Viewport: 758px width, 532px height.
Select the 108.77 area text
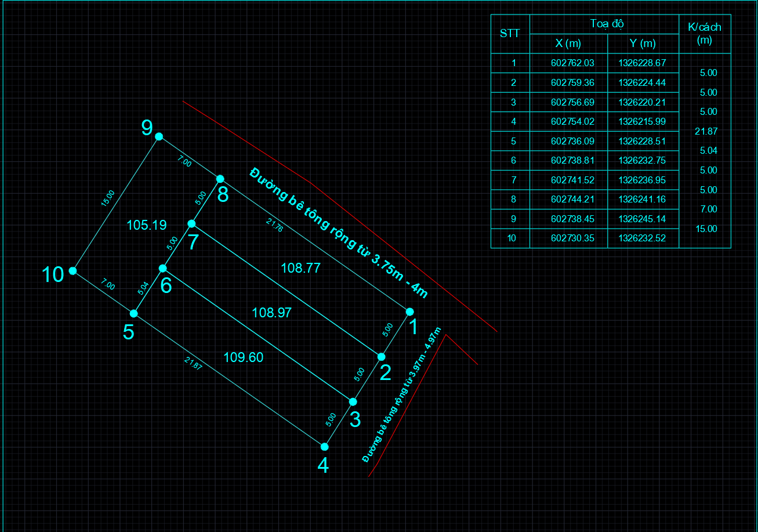[x=300, y=268]
